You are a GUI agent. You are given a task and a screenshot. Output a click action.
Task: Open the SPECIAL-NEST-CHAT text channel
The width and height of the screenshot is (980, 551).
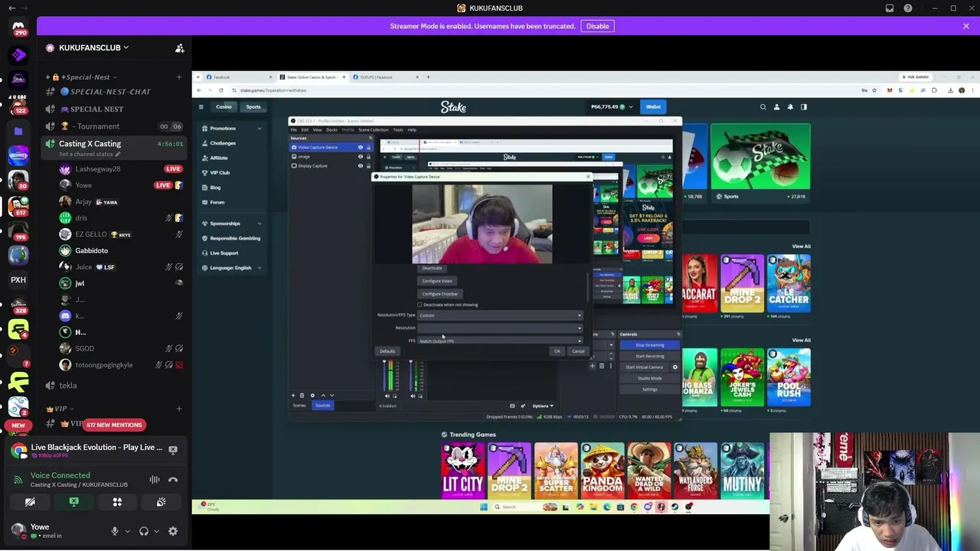click(111, 92)
